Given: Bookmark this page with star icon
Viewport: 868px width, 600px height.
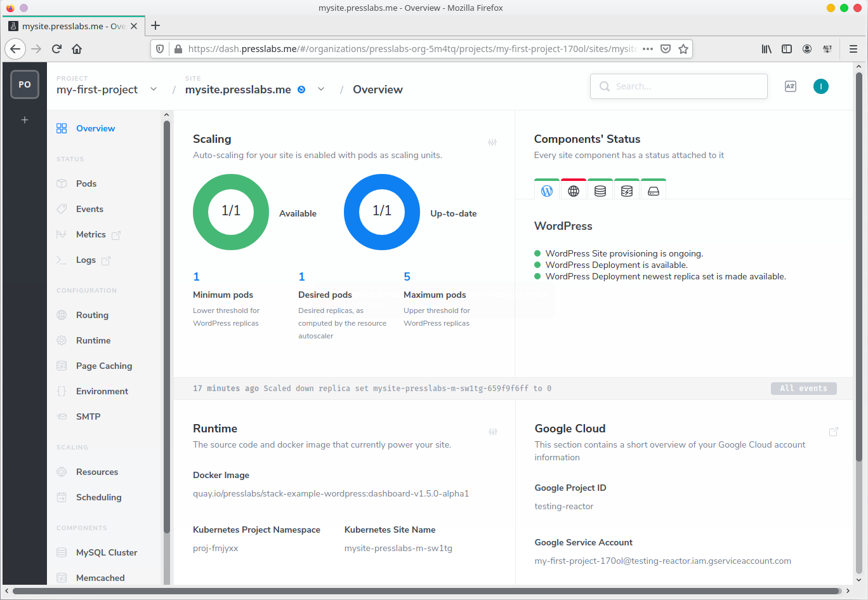Looking at the screenshot, I should click(x=683, y=49).
